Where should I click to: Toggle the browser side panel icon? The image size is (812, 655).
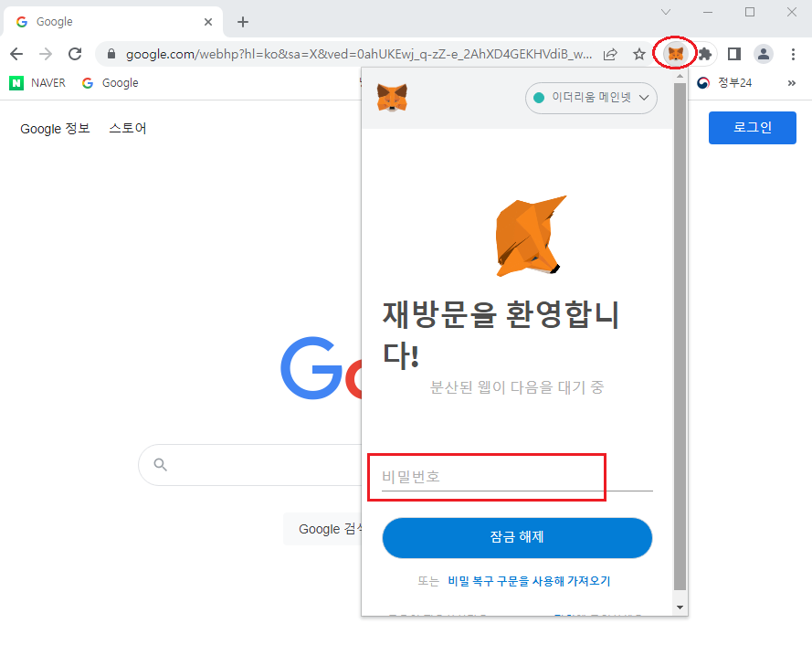click(733, 54)
